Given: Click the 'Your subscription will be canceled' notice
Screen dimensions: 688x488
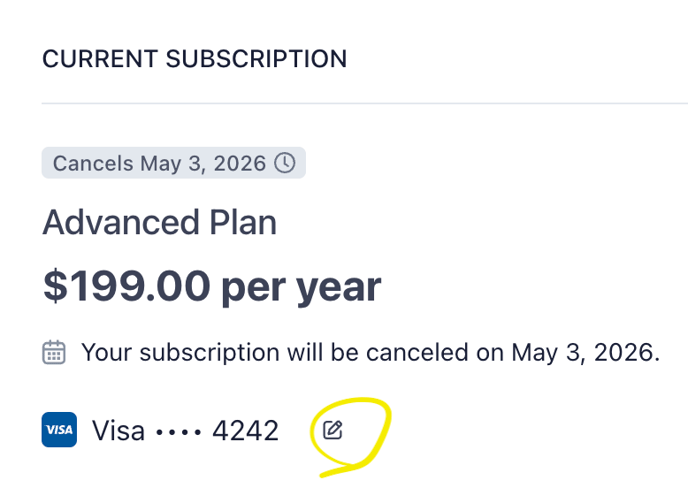Looking at the screenshot, I should tap(370, 352).
